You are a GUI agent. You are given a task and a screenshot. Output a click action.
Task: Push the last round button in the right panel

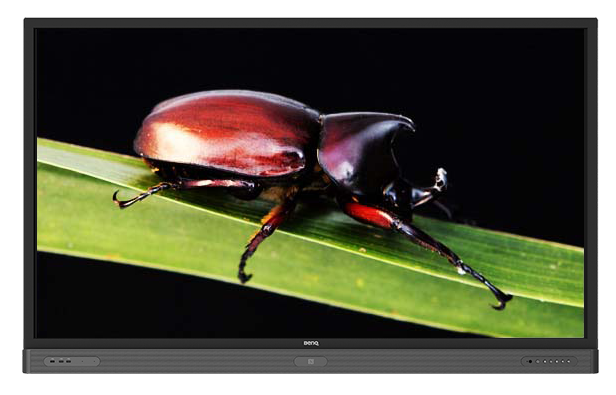[x=568, y=362]
